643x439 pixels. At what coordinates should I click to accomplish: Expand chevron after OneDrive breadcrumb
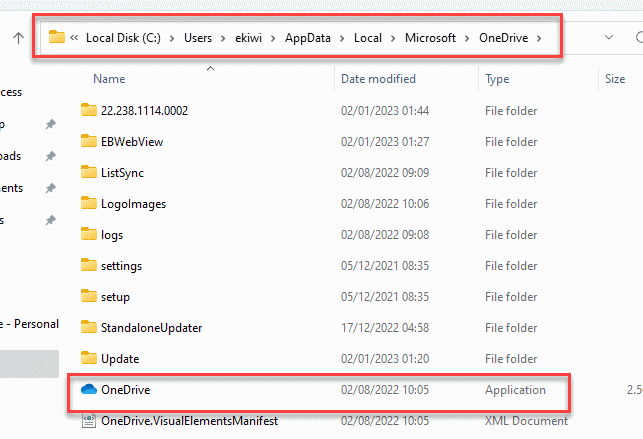539,39
